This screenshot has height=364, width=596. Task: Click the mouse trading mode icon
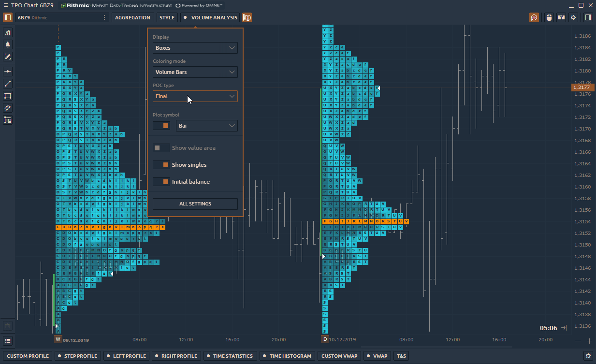(549, 17)
